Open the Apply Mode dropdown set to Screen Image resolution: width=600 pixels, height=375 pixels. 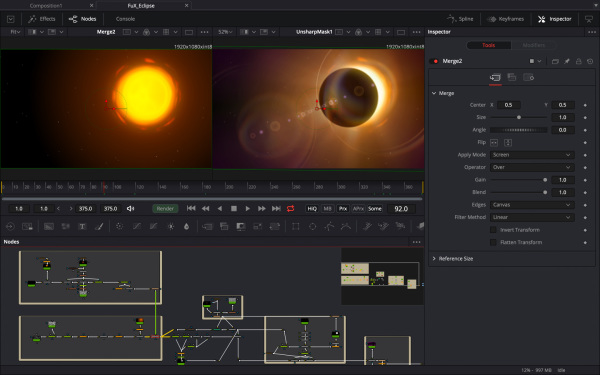point(532,155)
